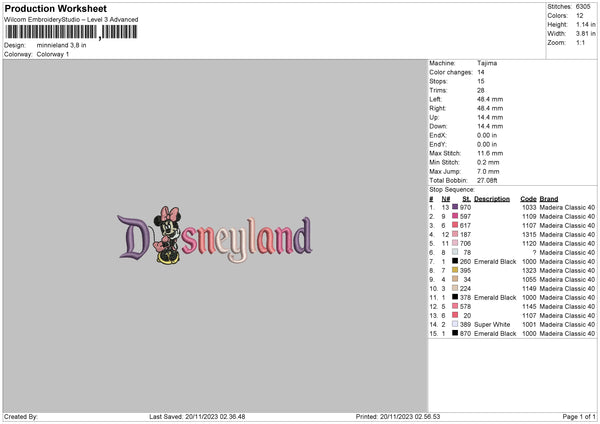
Task: Click the Trims value 28
Action: coord(481,90)
